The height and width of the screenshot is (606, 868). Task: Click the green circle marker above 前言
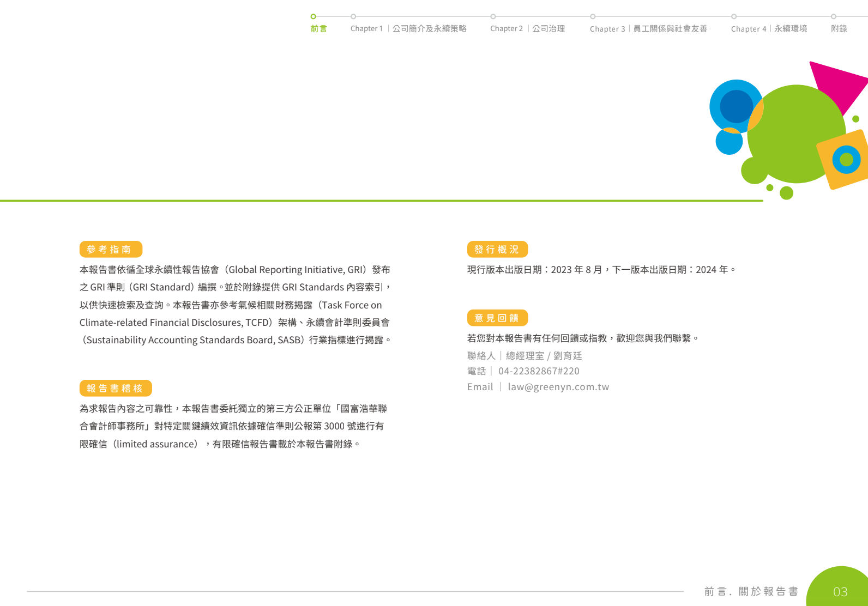point(313,16)
